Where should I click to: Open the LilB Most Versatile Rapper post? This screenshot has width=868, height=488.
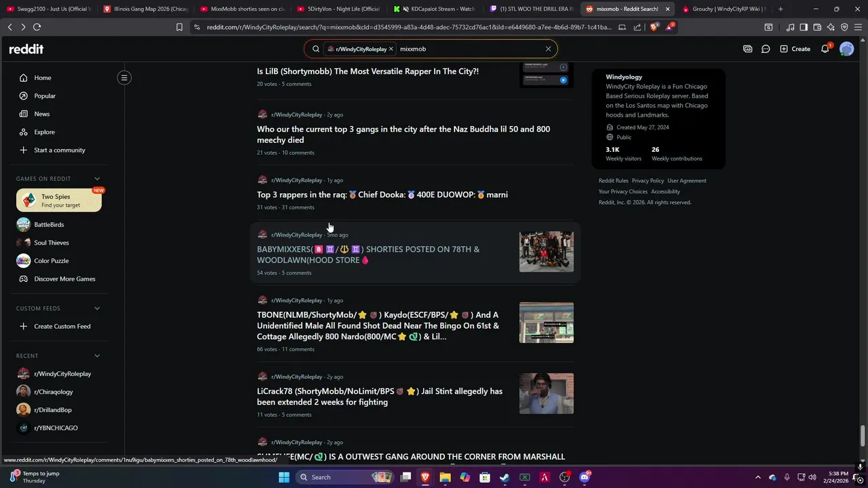tap(368, 71)
